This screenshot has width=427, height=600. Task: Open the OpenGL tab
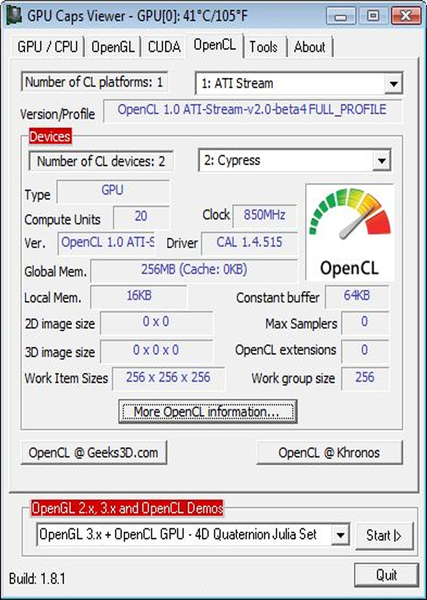click(x=113, y=47)
